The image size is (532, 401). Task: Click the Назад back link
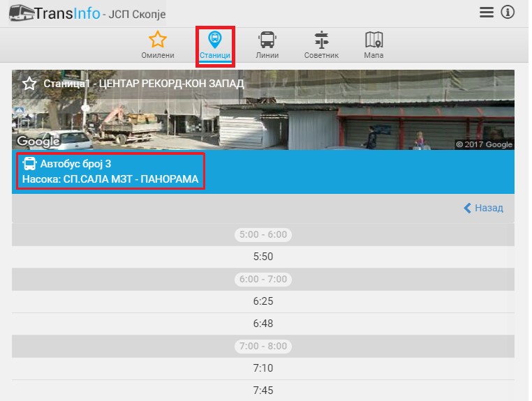[484, 208]
